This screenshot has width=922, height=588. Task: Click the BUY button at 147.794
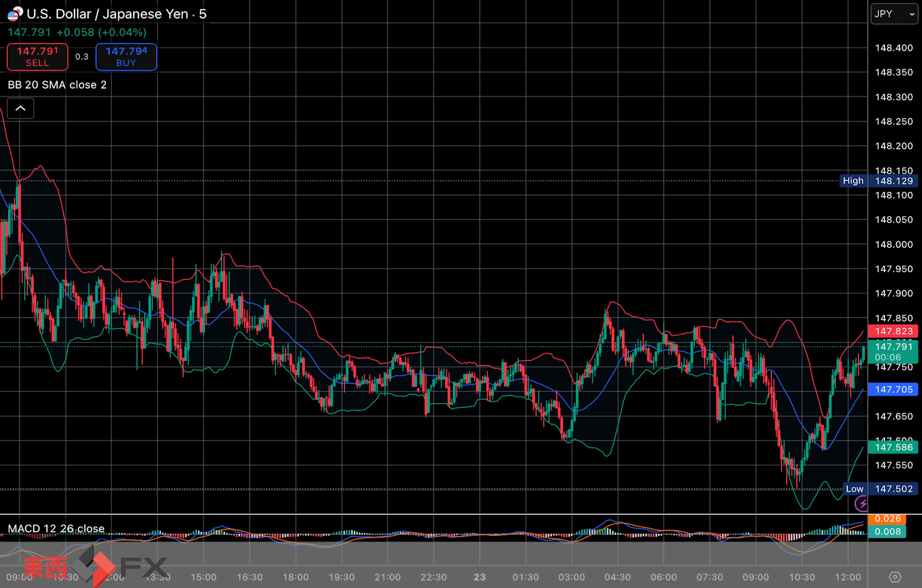pos(126,57)
